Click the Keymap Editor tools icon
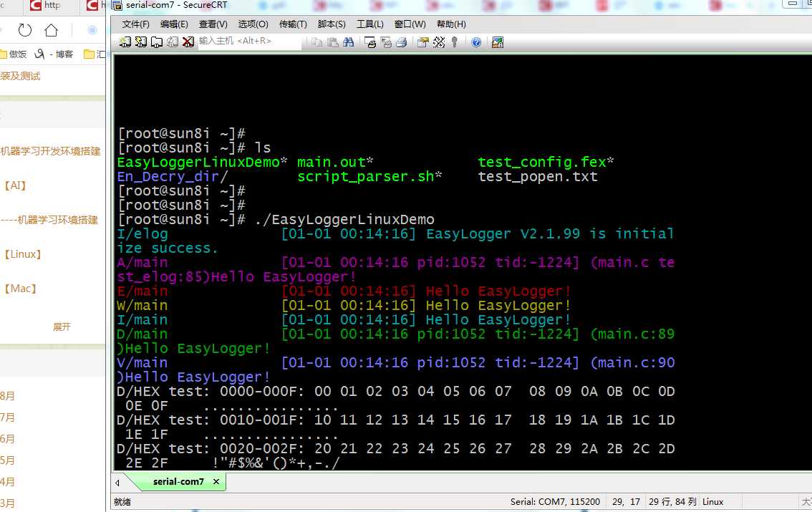Image resolution: width=812 pixels, height=512 pixels. (439, 42)
